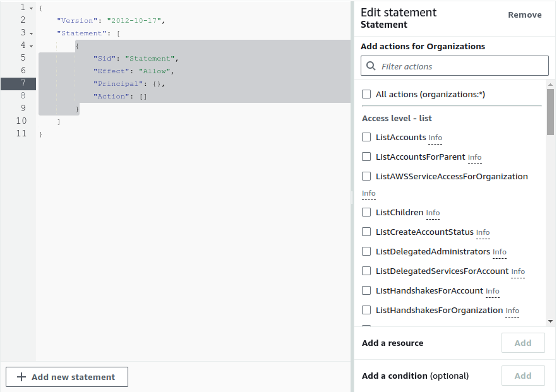Click the plus icon on Add new statement

(21, 377)
